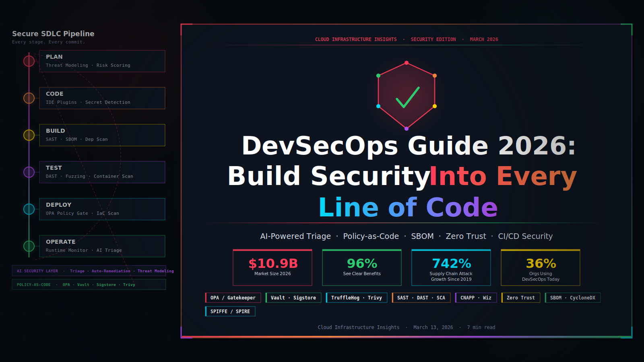
Task: Select the PLAN stage circle icon
Action: coord(29,61)
